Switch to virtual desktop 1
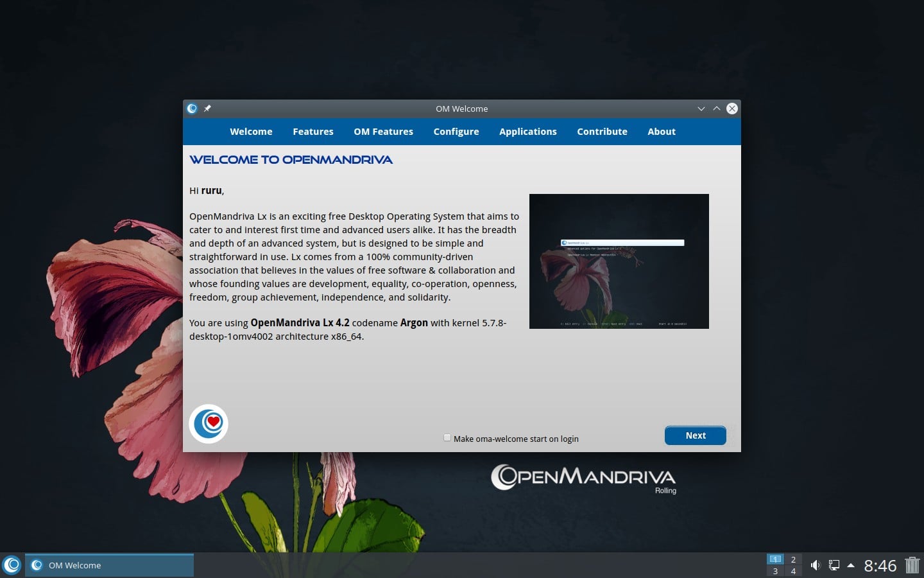This screenshot has height=578, width=924. (x=775, y=559)
